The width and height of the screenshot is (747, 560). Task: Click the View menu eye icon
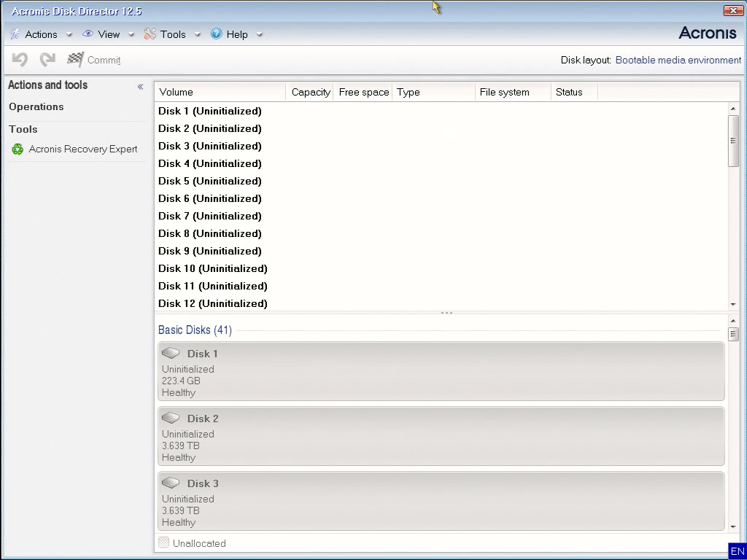[88, 34]
